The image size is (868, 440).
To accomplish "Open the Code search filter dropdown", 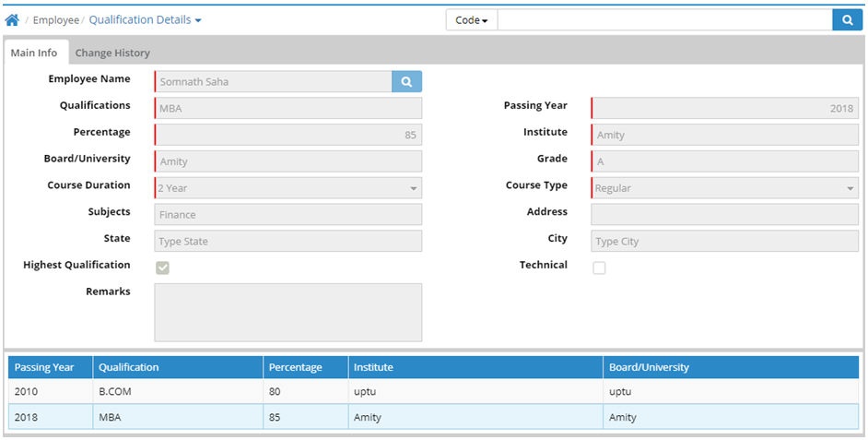I will click(x=472, y=19).
